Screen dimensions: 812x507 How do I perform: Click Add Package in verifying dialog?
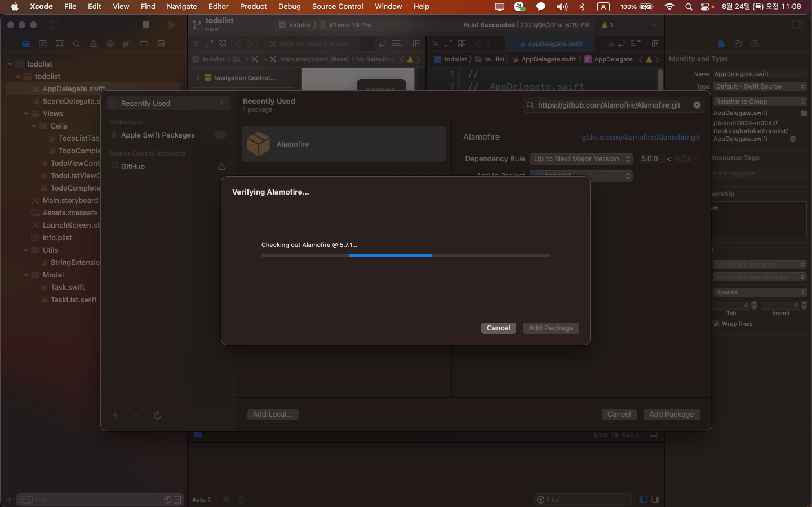pos(551,328)
